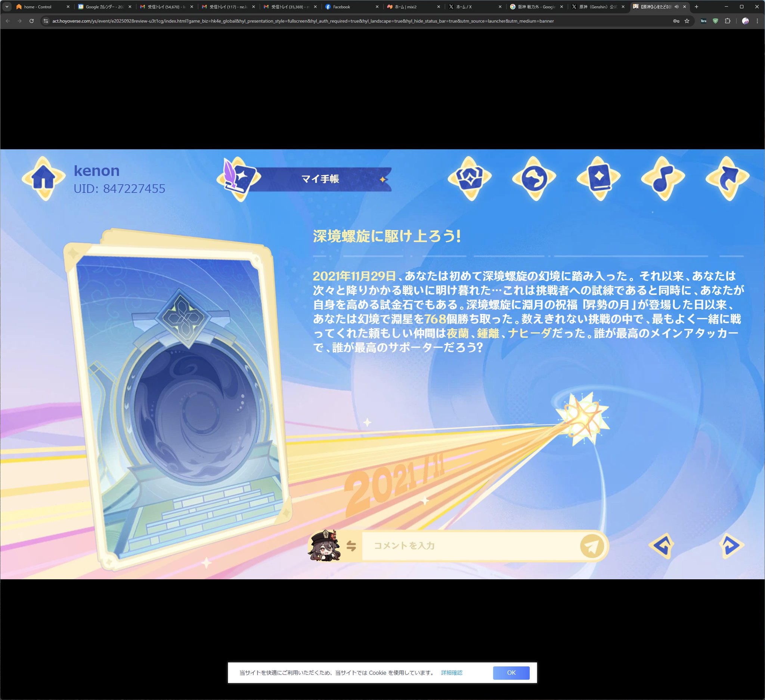Open the browser extensions puzzle icon
This screenshot has width=765, height=700.
click(x=727, y=21)
